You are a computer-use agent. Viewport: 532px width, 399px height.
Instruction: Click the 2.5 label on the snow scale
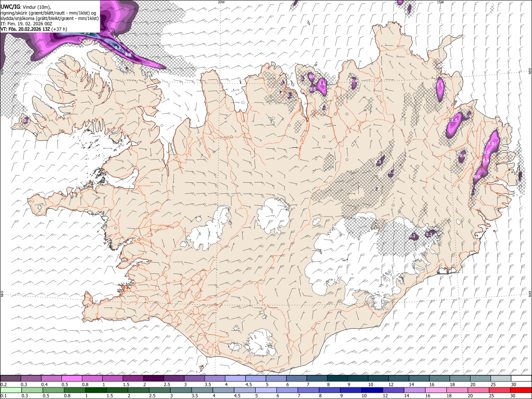167,384
